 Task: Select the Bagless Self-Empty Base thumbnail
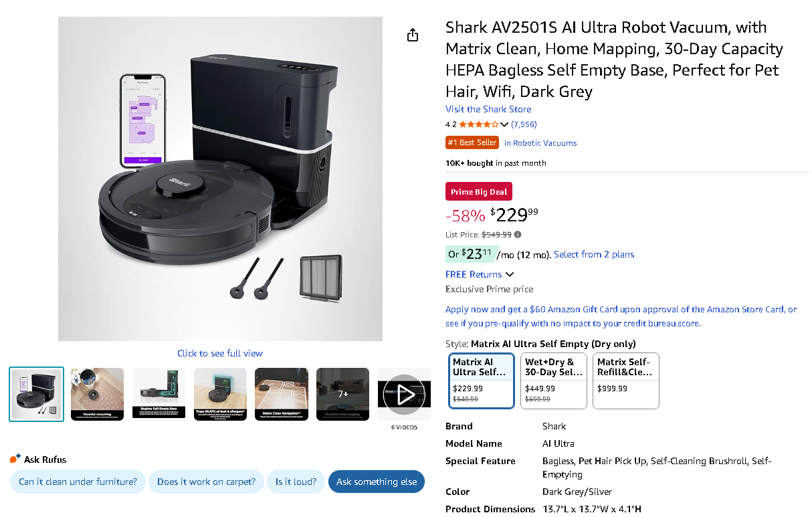[159, 394]
